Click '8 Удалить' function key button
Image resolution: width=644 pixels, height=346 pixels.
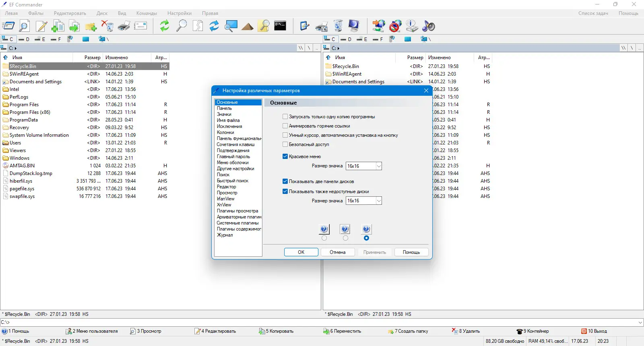[x=466, y=331]
